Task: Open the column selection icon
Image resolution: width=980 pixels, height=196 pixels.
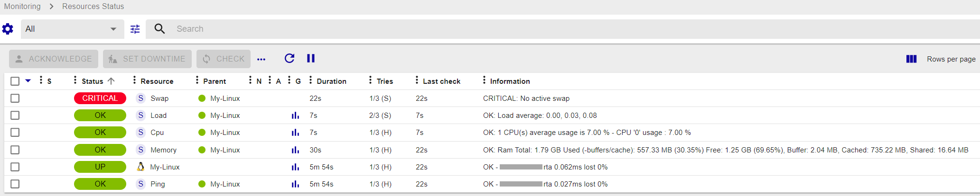Action: [x=911, y=59]
